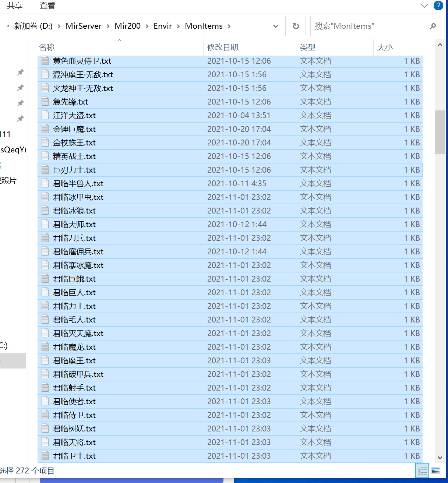Click file icon of 君临雇佣兵.txt
448x483 pixels.
coord(45,251)
